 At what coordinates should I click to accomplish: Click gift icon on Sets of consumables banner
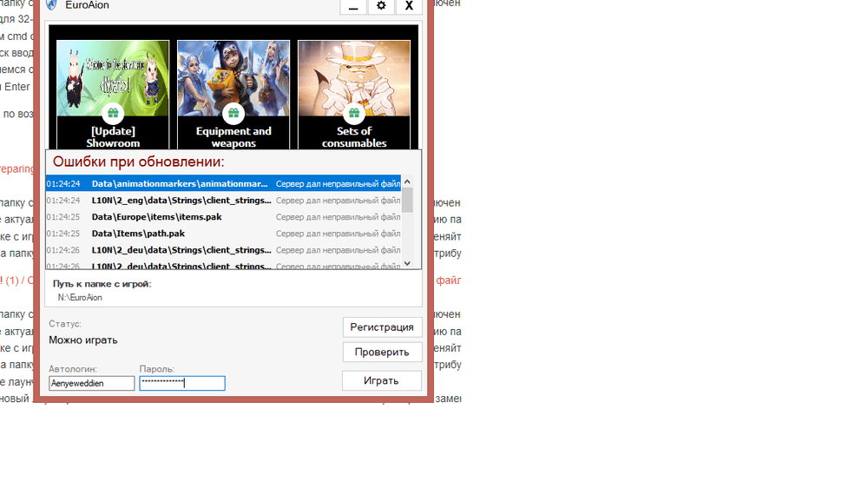(353, 114)
